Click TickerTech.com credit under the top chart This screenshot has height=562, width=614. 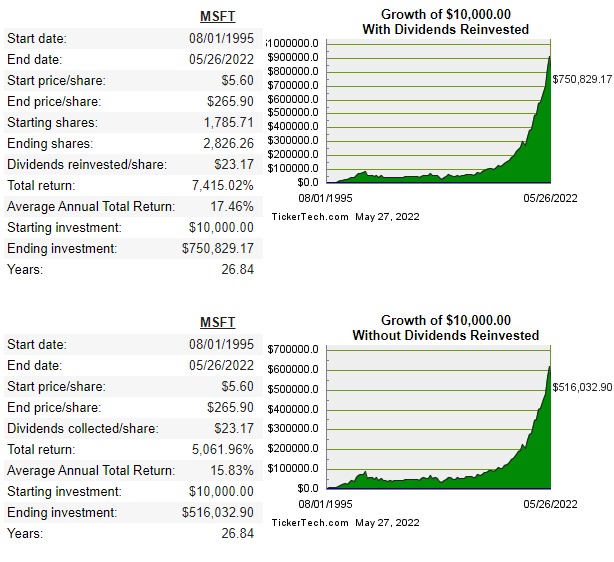click(x=310, y=217)
